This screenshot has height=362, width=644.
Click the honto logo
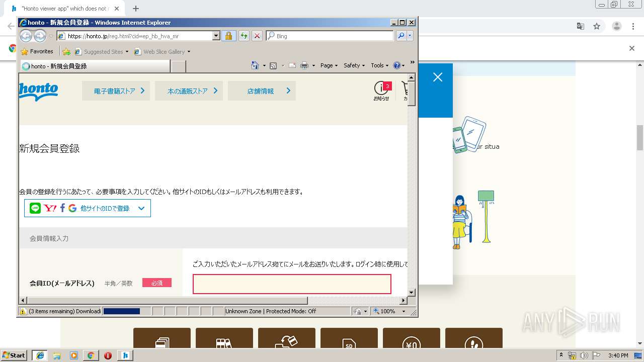click(38, 91)
